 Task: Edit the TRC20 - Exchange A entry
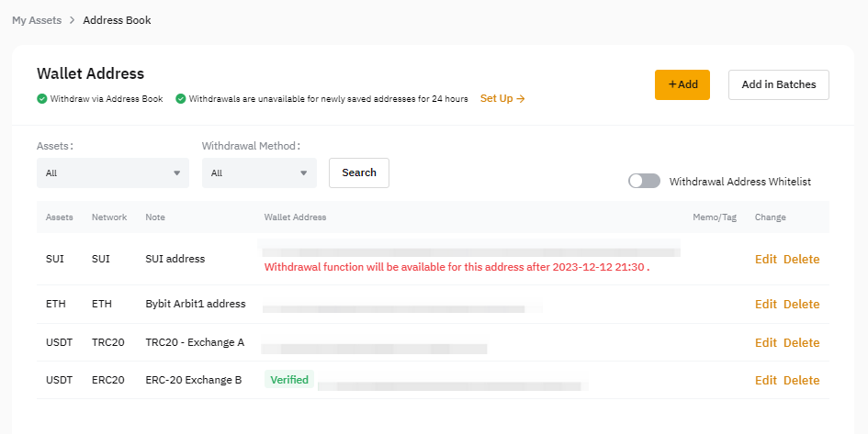point(765,343)
